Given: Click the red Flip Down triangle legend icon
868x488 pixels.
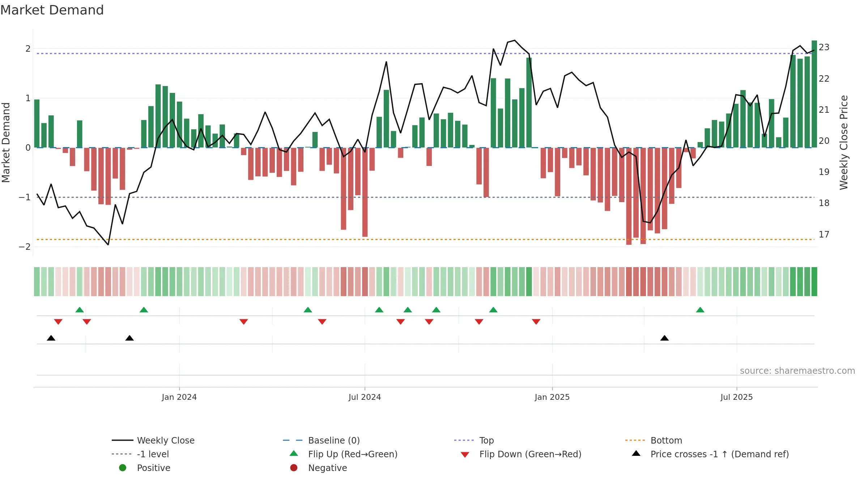Looking at the screenshot, I should [465, 455].
